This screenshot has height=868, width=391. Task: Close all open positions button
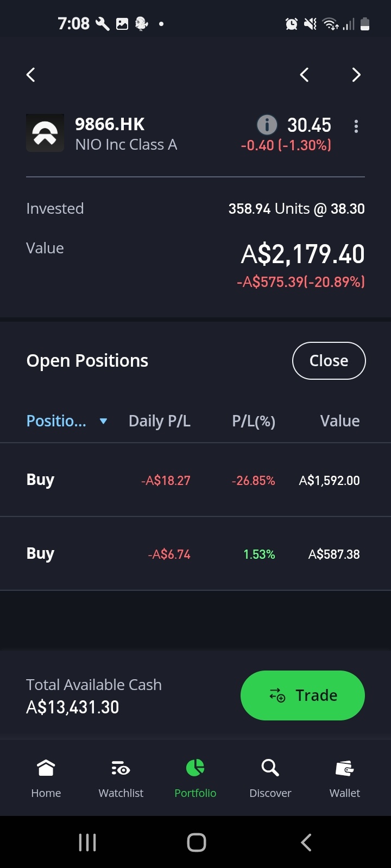coord(329,361)
